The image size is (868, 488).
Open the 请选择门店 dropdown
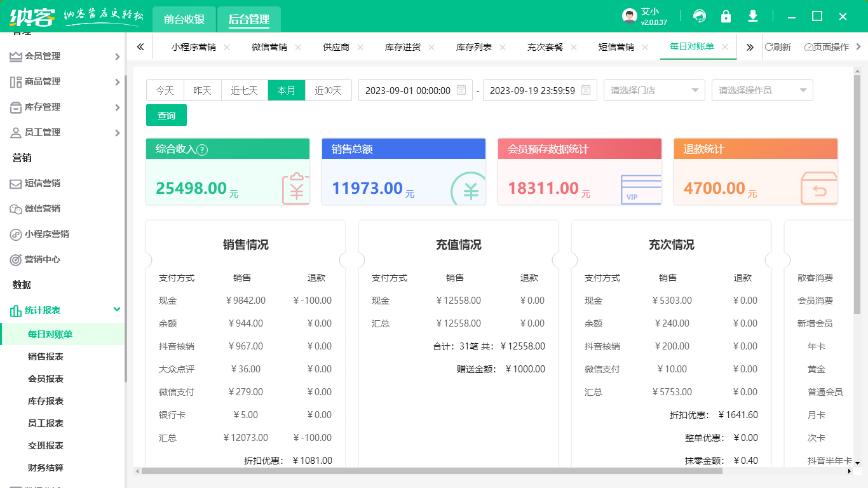tap(654, 90)
